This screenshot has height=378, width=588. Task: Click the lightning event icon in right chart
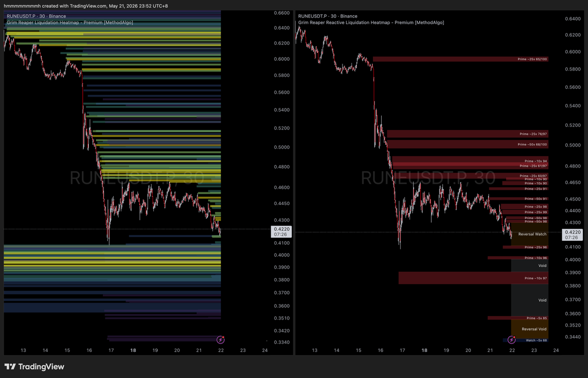click(x=512, y=339)
